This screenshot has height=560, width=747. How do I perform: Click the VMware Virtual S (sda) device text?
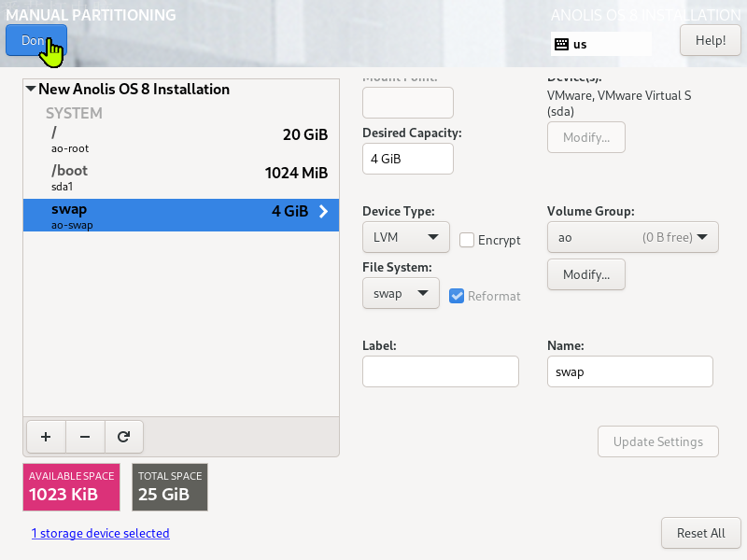click(619, 104)
